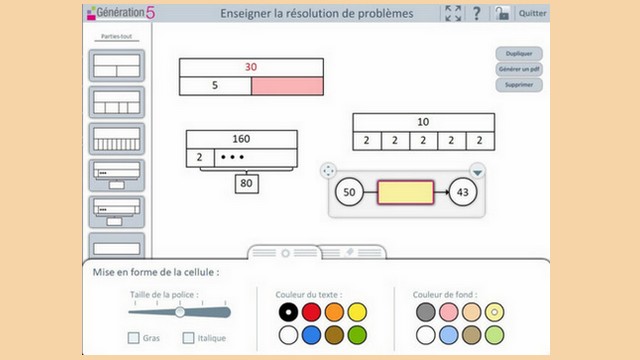
Task: Select the cell containing 5
Action: coord(215,86)
